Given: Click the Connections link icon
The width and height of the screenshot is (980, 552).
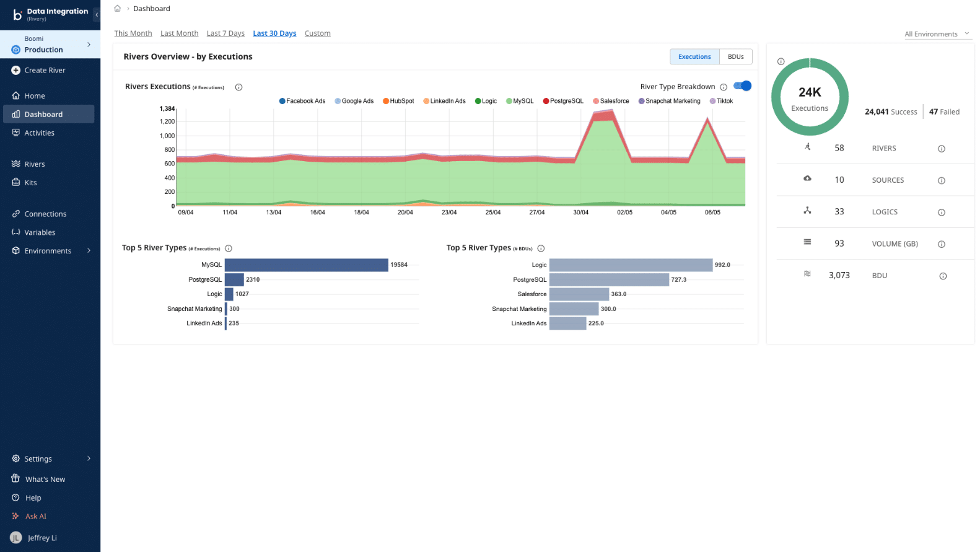Looking at the screenshot, I should (x=16, y=214).
